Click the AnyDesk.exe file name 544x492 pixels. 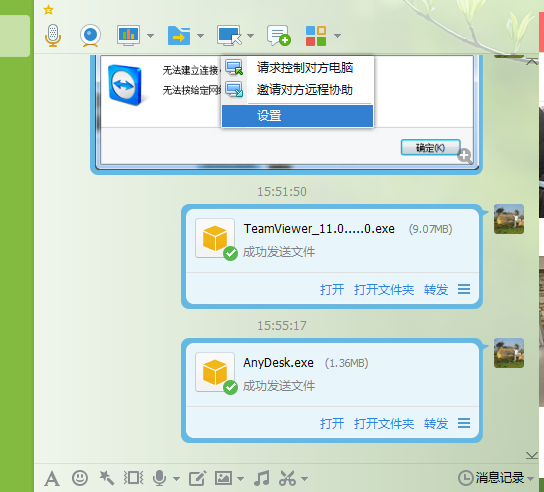279,363
